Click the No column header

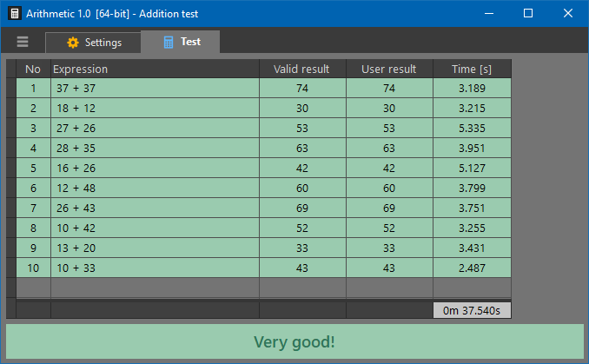(x=33, y=69)
